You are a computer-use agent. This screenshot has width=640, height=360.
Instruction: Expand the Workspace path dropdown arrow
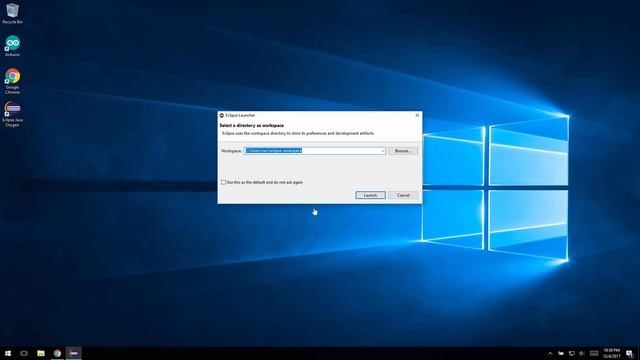(382, 151)
